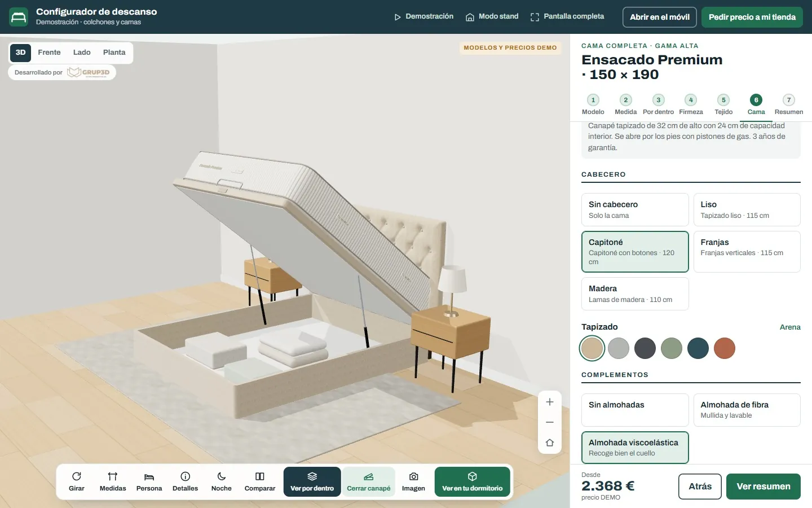Select Sin almohadas option
This screenshot has width=812, height=508.
click(x=635, y=410)
